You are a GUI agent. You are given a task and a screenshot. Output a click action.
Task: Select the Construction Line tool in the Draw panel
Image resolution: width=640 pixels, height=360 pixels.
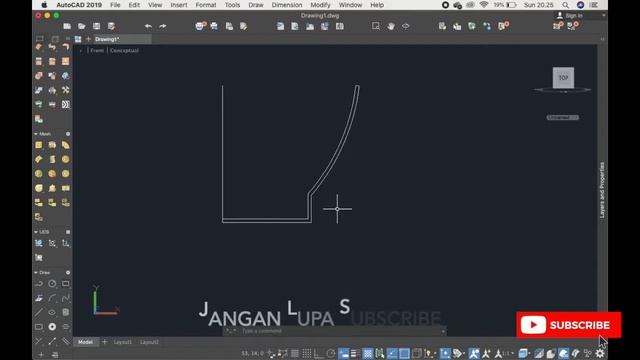(x=52, y=341)
